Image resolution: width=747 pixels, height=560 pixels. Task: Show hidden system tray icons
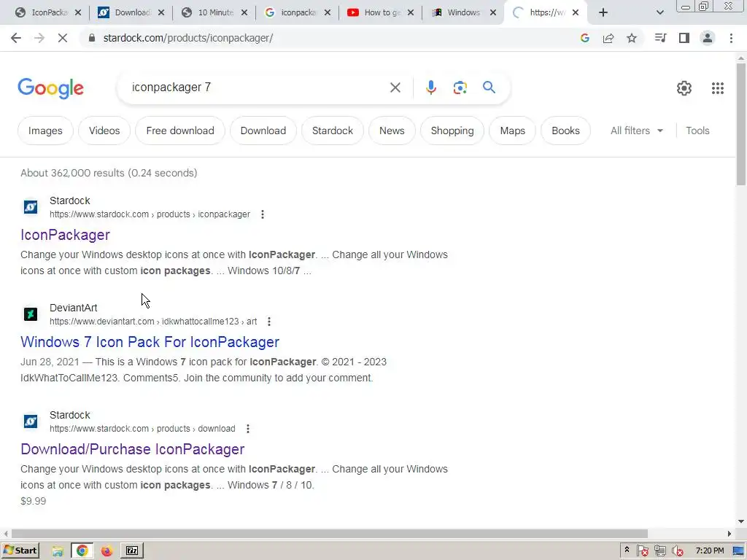pos(627,551)
